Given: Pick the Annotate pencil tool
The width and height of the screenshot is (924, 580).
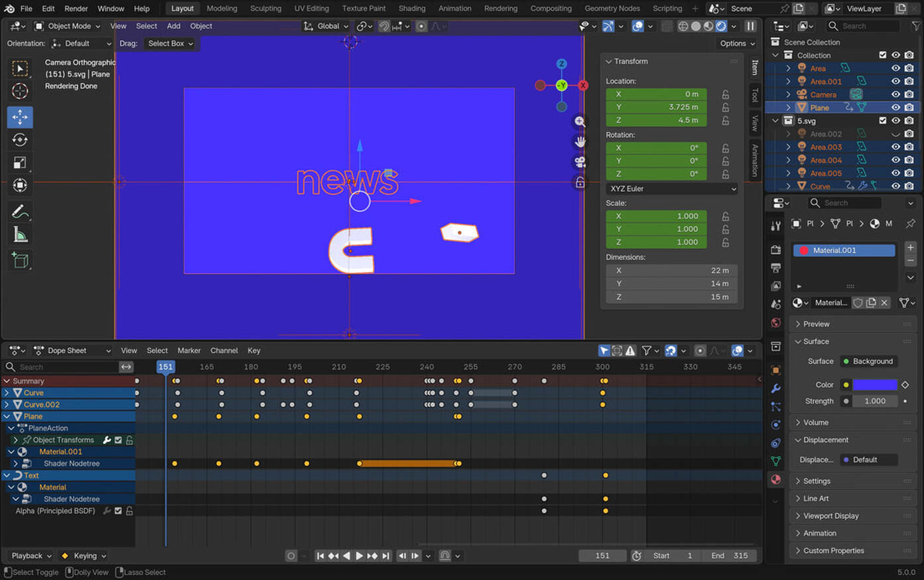Looking at the screenshot, I should (x=20, y=212).
